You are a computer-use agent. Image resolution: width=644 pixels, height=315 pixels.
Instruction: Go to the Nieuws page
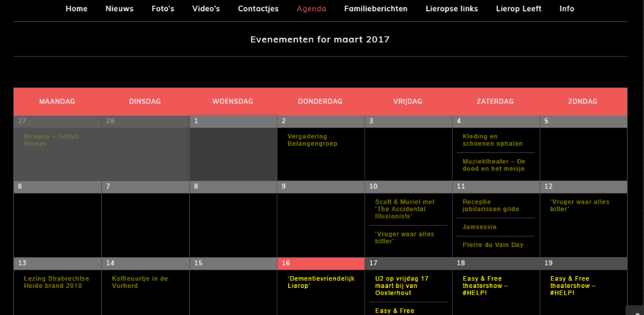119,9
